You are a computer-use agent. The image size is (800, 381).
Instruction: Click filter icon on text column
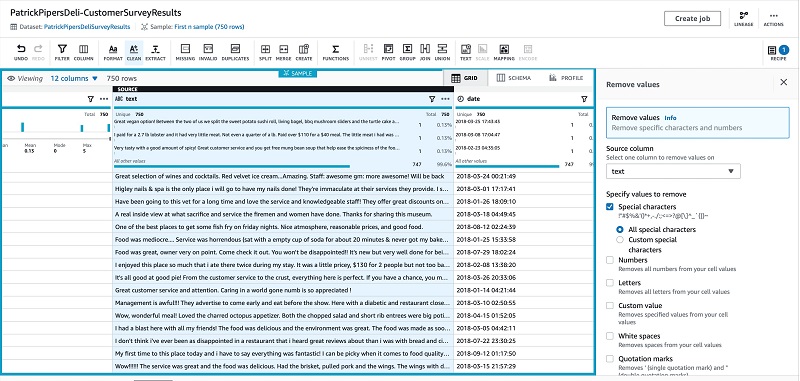[432, 99]
